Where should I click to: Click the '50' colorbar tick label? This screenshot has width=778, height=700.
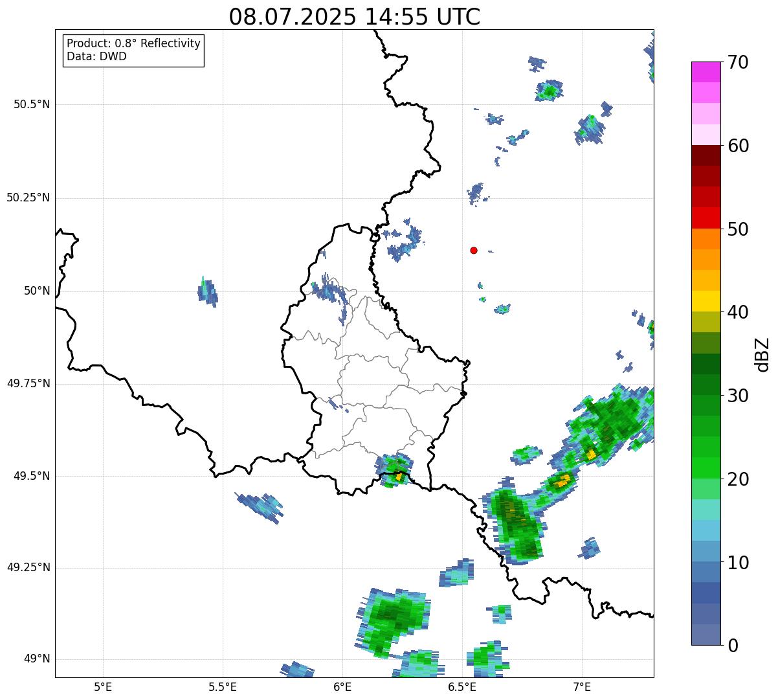coord(738,229)
